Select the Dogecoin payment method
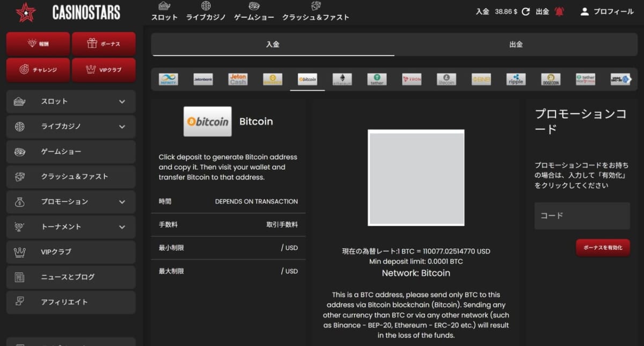Viewport: 644px width, 346px height. click(551, 80)
